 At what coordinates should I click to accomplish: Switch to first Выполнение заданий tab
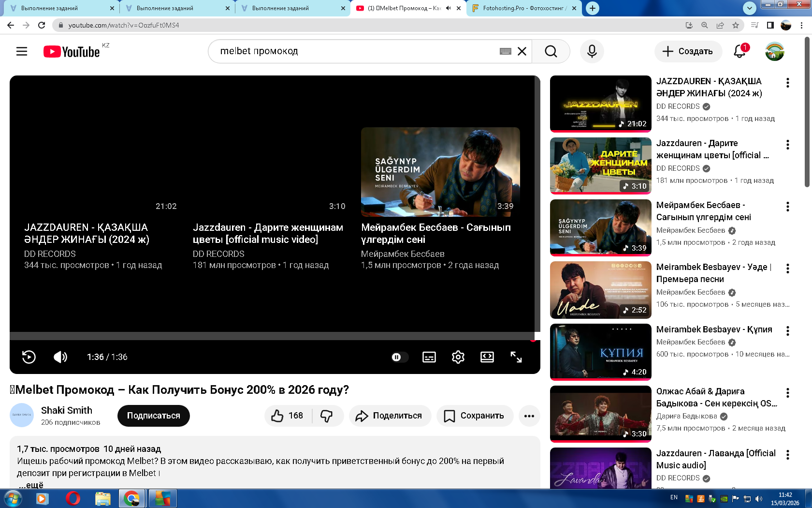tap(61, 8)
